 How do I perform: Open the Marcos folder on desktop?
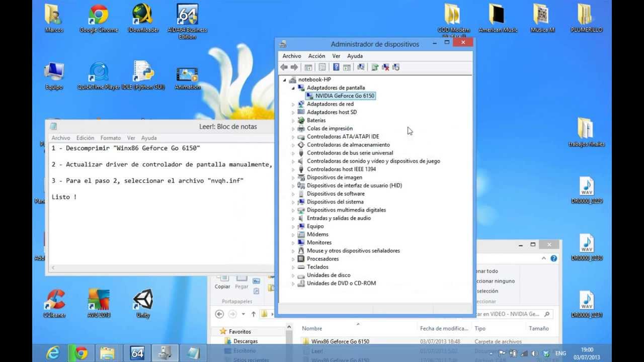point(54,19)
